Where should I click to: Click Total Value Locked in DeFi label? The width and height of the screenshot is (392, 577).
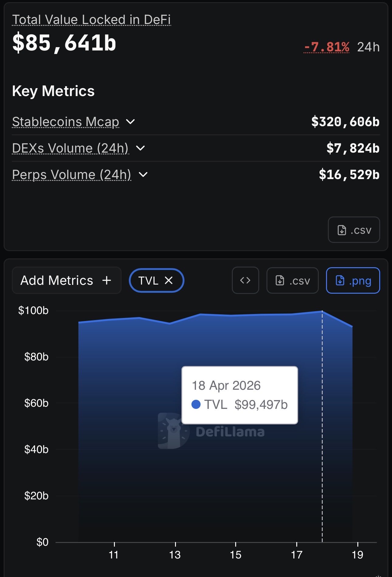point(91,20)
